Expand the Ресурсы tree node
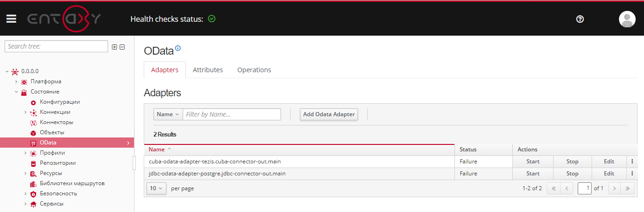Viewport: 644px width, 212px height. pyautogui.click(x=26, y=173)
